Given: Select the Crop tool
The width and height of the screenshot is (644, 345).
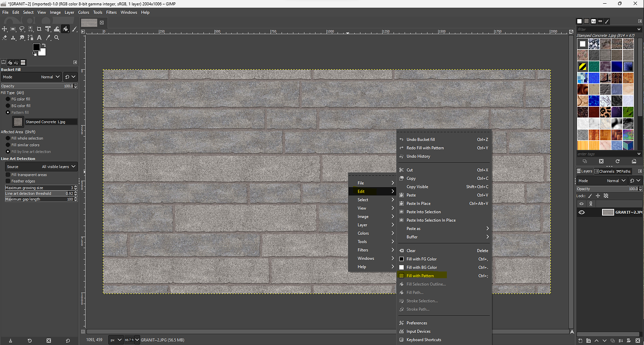Looking at the screenshot, I should [39, 29].
